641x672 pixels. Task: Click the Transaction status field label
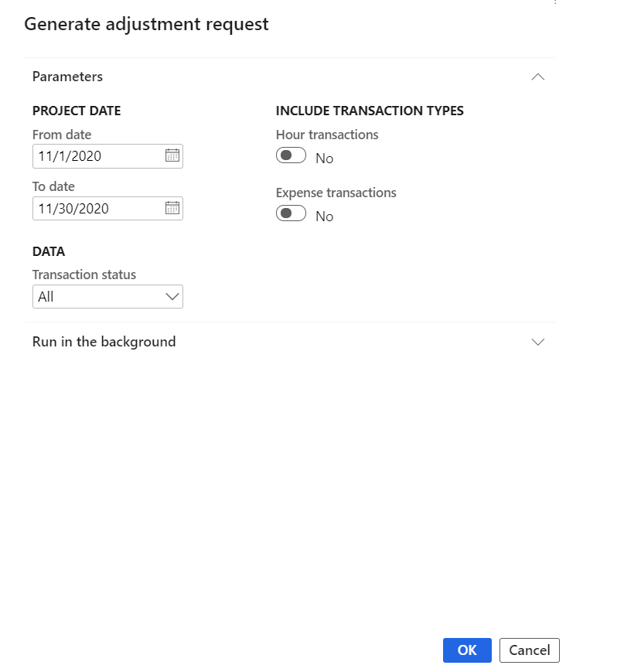pyautogui.click(x=84, y=275)
